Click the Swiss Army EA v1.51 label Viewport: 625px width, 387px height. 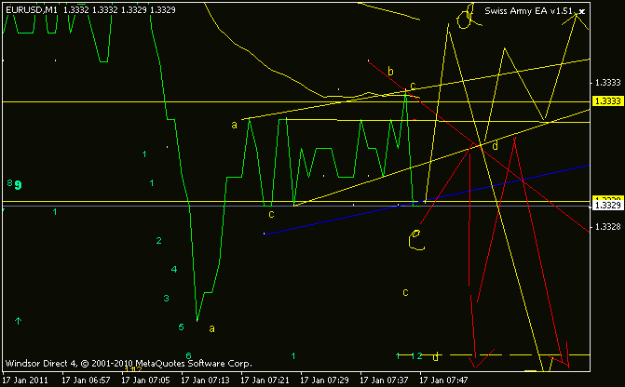click(528, 11)
